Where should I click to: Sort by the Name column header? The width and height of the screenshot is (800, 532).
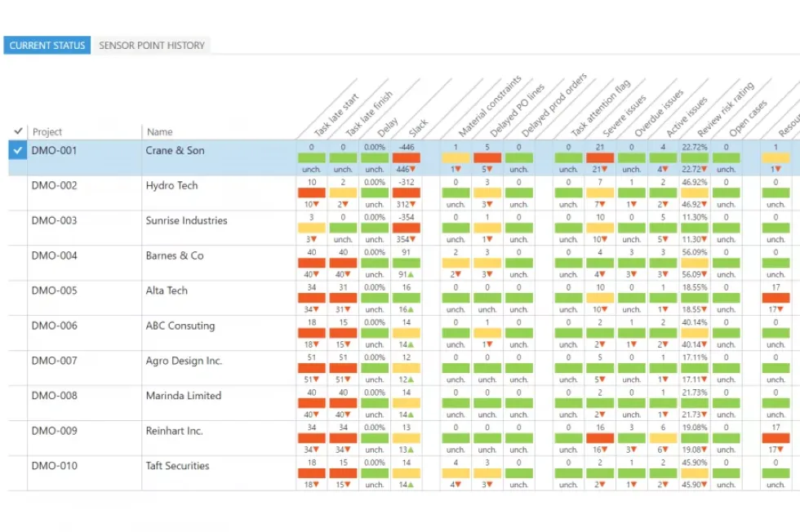pos(160,131)
